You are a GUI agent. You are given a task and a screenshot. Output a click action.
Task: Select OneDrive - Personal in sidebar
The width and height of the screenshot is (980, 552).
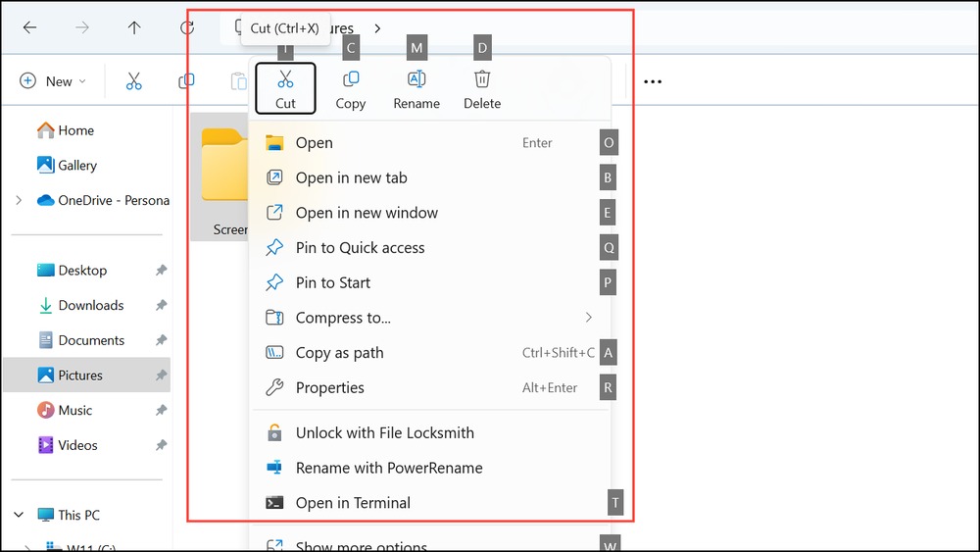point(103,200)
